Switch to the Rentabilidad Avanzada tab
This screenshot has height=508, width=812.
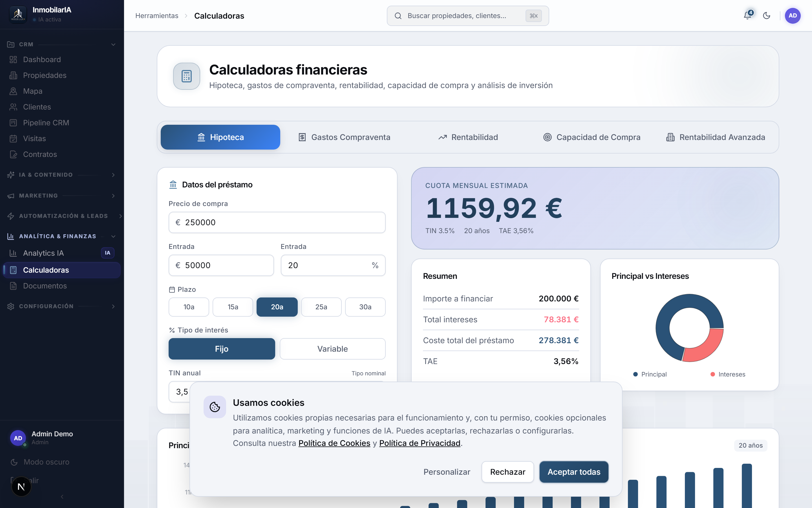pyautogui.click(x=715, y=137)
